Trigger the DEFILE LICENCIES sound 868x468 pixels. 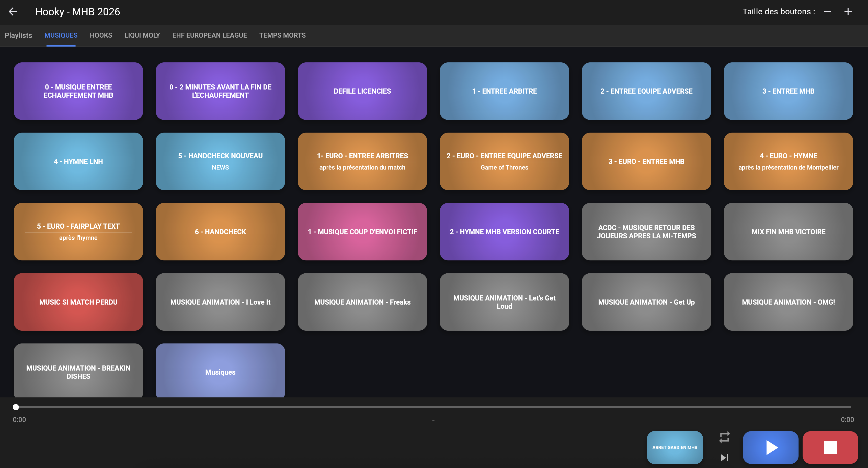(x=362, y=91)
